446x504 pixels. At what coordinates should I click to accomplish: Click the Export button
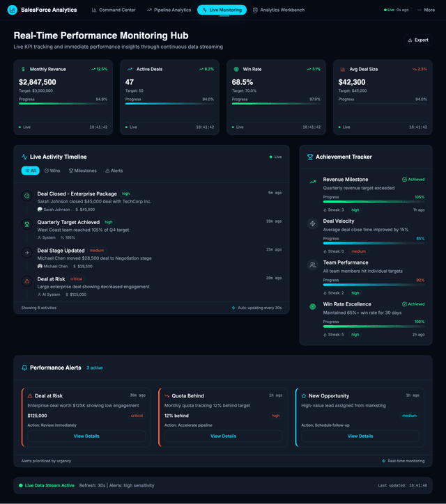tap(417, 40)
